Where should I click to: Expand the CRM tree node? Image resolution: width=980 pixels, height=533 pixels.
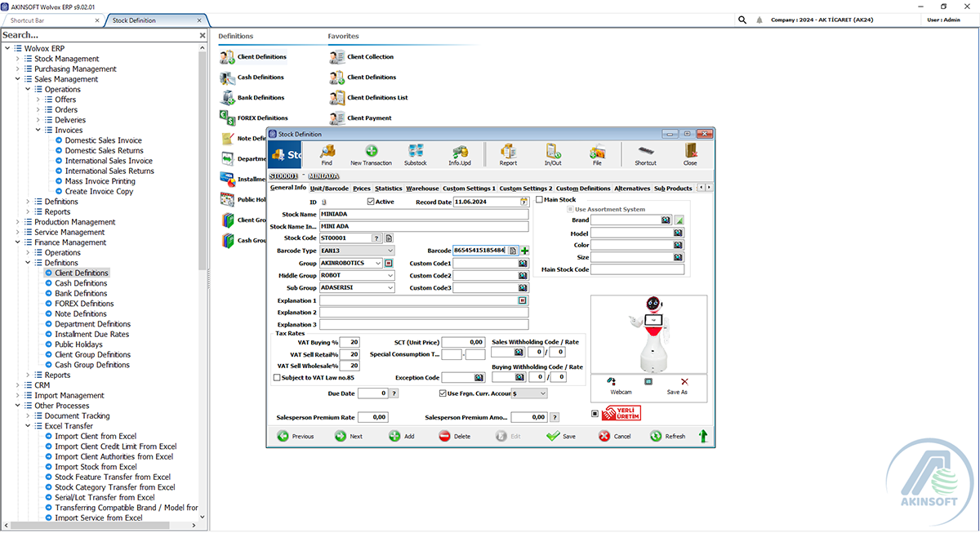click(18, 385)
